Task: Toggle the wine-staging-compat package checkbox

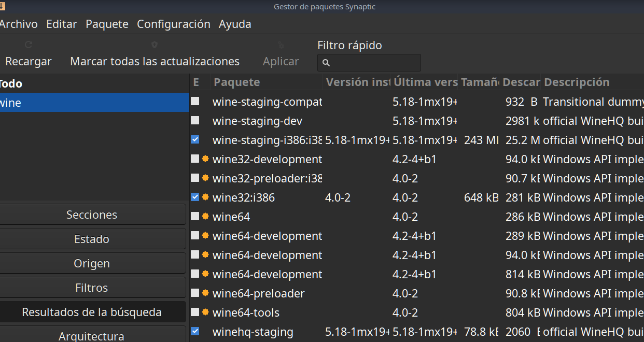Action: pyautogui.click(x=195, y=101)
